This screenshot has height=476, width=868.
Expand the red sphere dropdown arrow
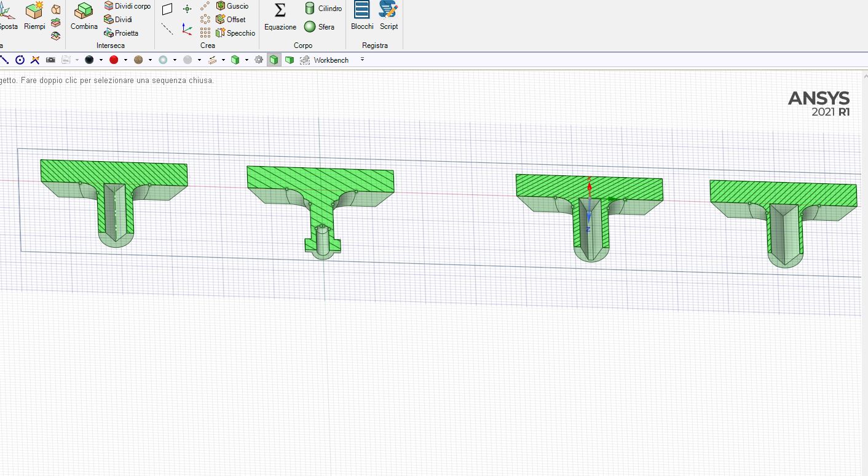pyautogui.click(x=125, y=60)
